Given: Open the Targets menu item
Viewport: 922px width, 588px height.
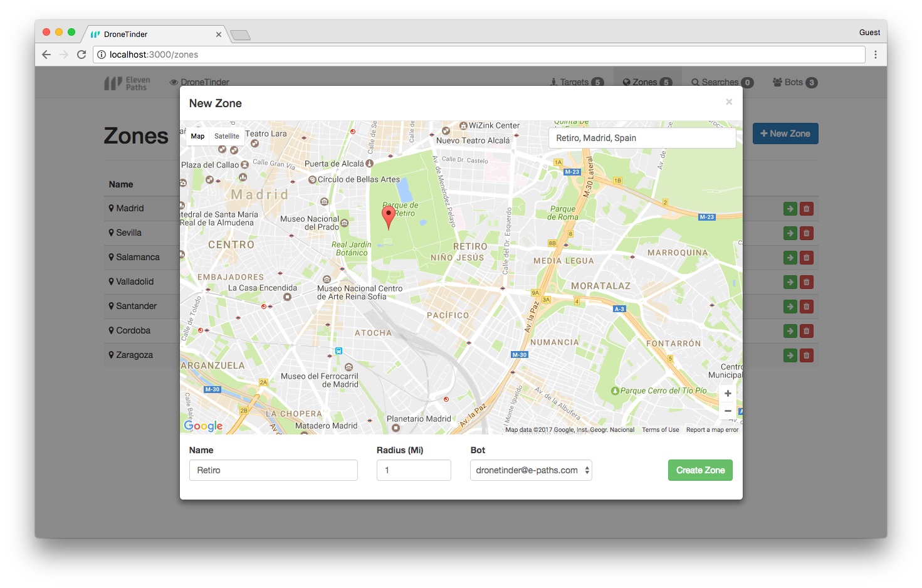Looking at the screenshot, I should click(577, 82).
